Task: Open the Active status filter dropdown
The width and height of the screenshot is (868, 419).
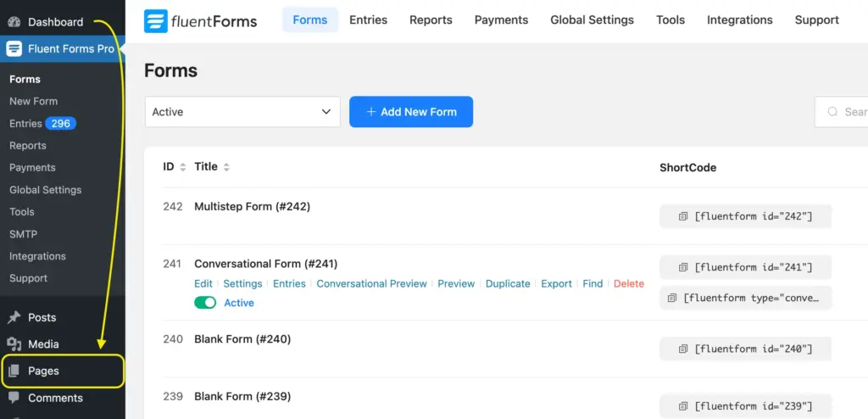Action: point(242,112)
